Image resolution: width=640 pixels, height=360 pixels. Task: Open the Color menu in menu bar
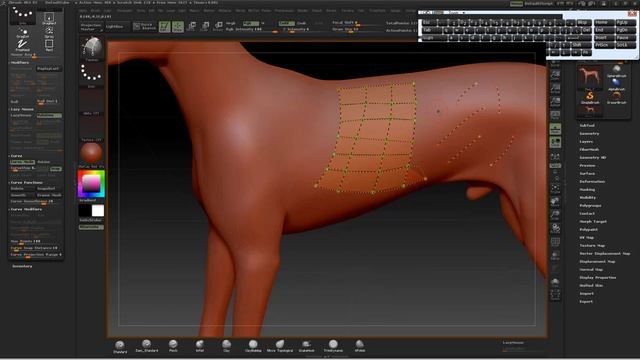[108, 11]
